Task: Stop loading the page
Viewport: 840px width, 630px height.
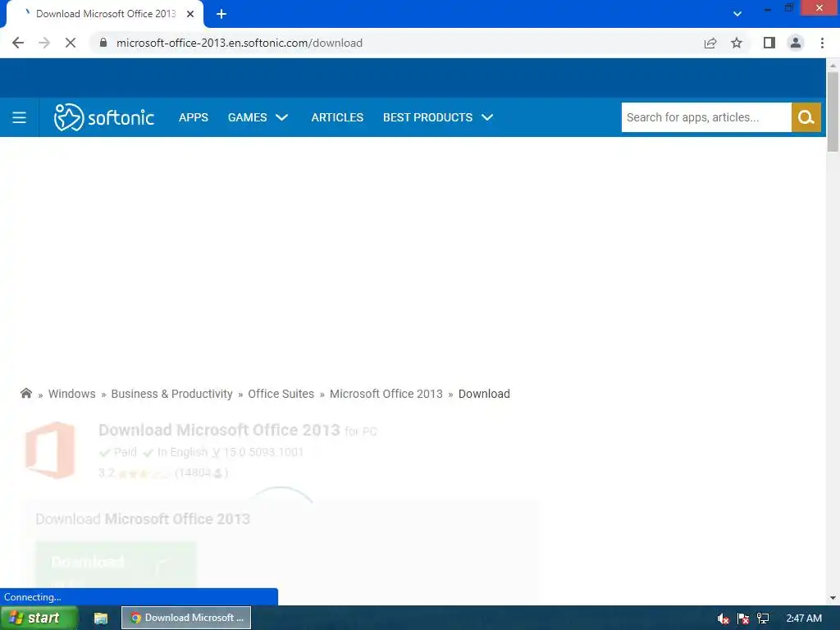Action: (x=71, y=43)
